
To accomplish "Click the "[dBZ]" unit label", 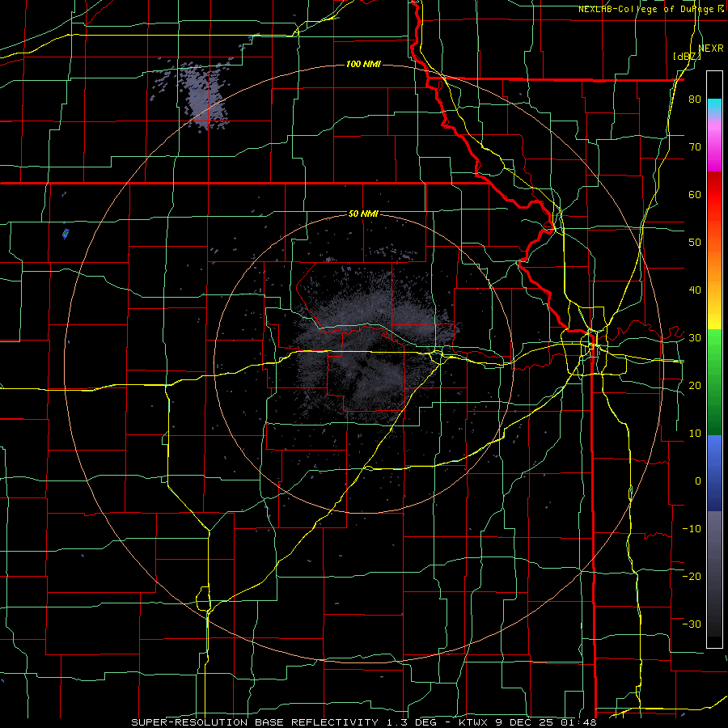I will click(687, 57).
